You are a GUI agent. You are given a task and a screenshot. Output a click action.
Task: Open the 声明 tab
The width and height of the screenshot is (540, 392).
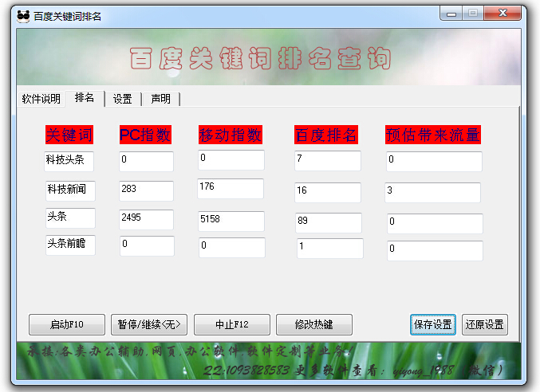(161, 99)
